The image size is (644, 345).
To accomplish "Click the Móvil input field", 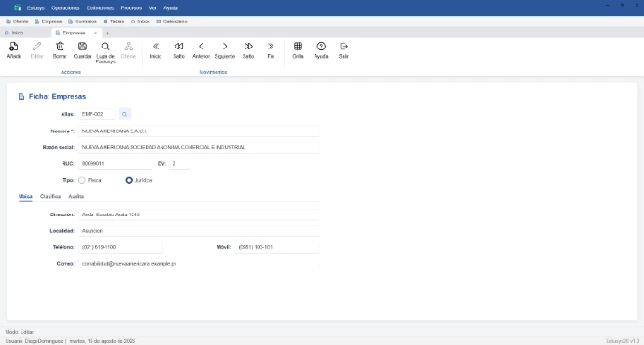I will point(277,247).
